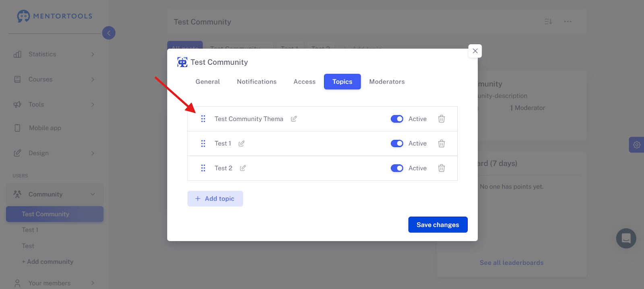
Task: Expand the Your members chevron
Action: (x=93, y=283)
